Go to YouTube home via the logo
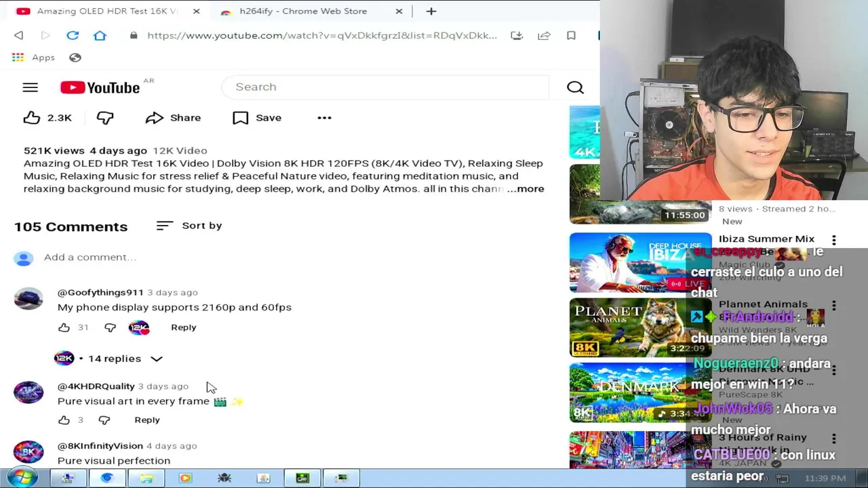The height and width of the screenshot is (488, 868). pos(100,87)
